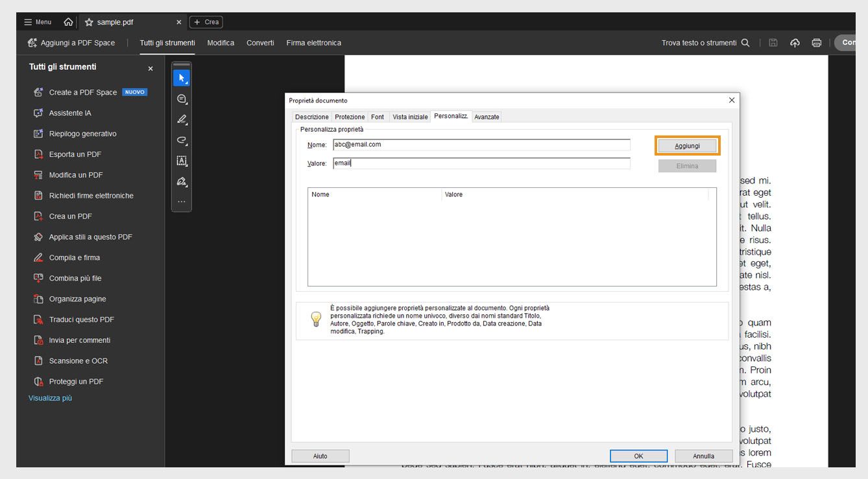Close the Tutti gli strumenti panel
This screenshot has height=479, width=868.
(151, 68)
